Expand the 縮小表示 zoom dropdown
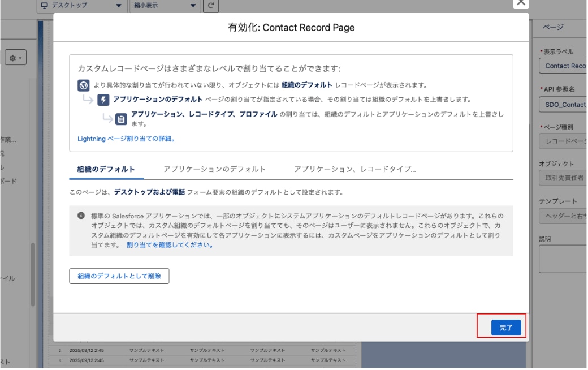This screenshot has width=588, height=370. pyautogui.click(x=165, y=6)
